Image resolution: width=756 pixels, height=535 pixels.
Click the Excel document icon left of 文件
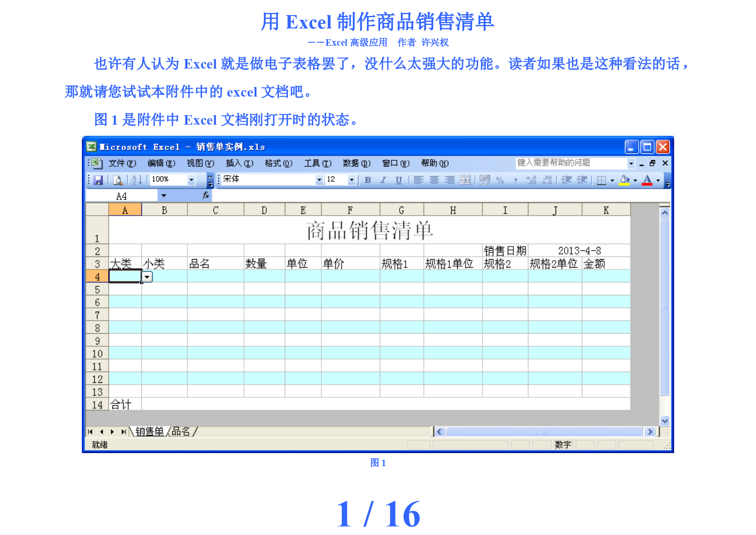point(97,163)
